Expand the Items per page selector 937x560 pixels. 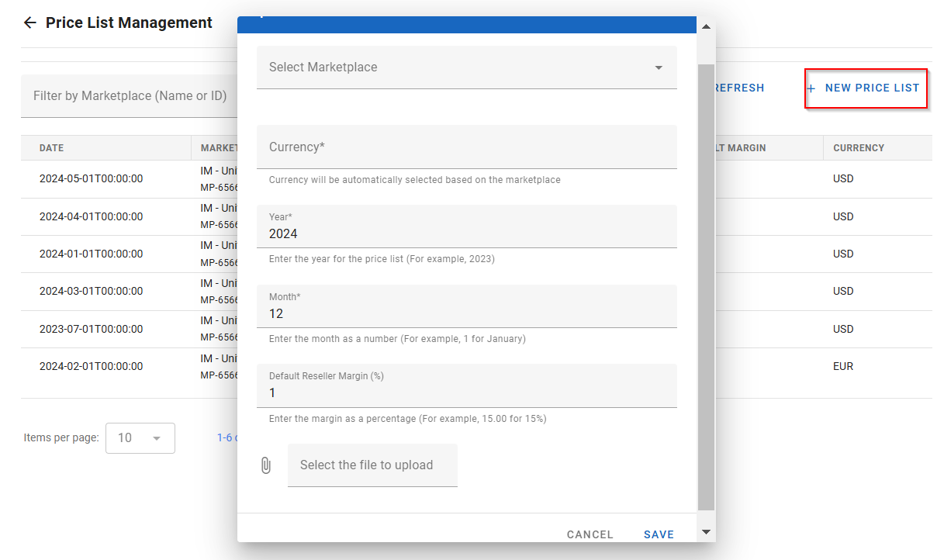coord(140,438)
